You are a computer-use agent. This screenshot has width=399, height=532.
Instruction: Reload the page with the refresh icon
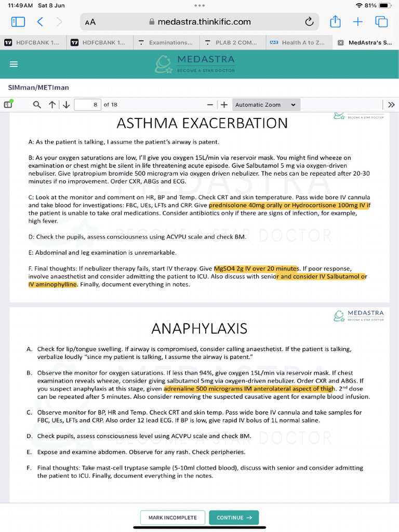pos(309,22)
